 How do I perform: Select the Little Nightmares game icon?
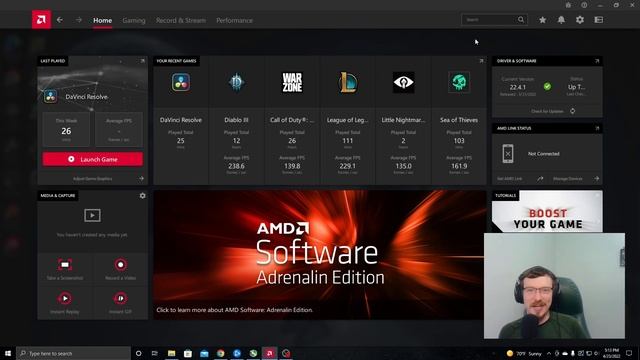[403, 82]
